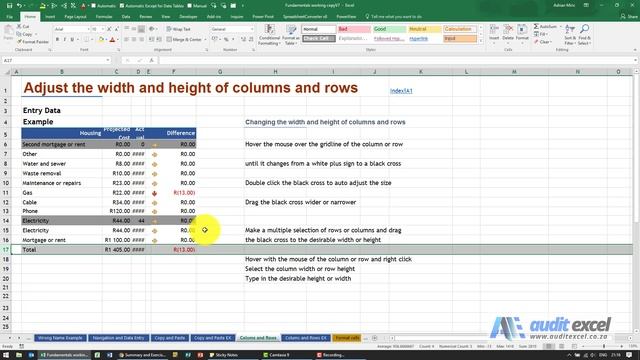Screen dimensions: 640x360
Task: Click the Paste clipboard icon
Action: tap(8, 32)
